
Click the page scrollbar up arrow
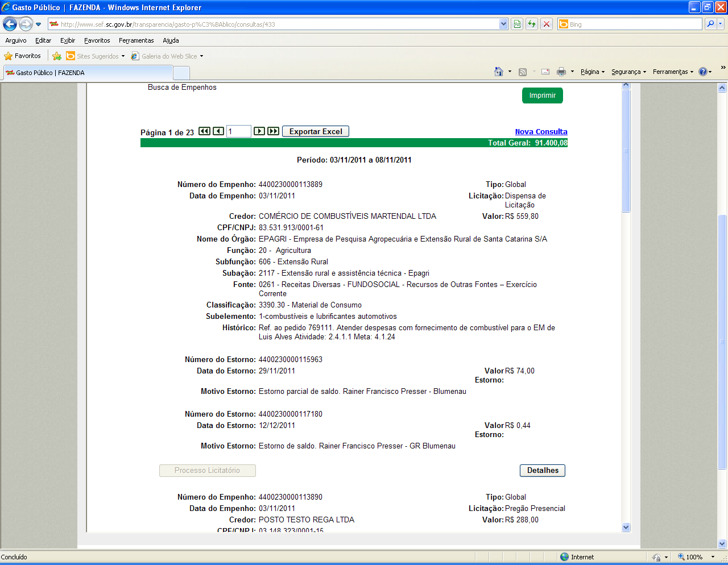tap(722, 88)
